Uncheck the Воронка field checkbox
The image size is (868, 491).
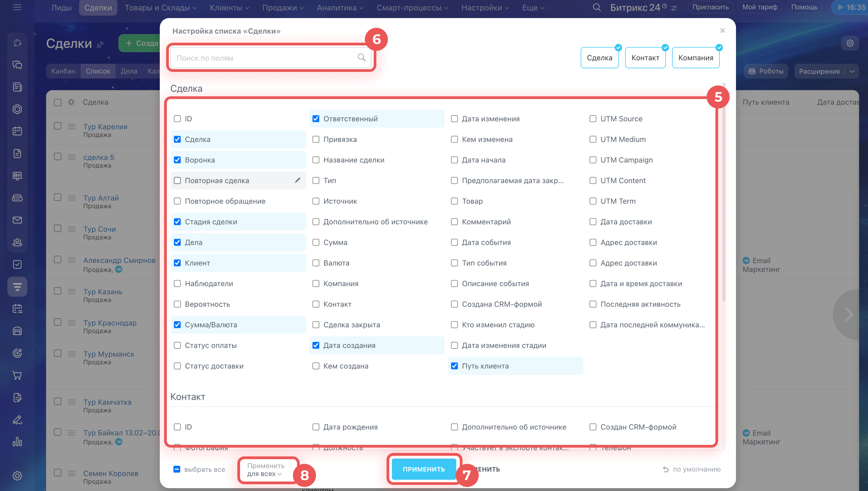[x=177, y=160]
